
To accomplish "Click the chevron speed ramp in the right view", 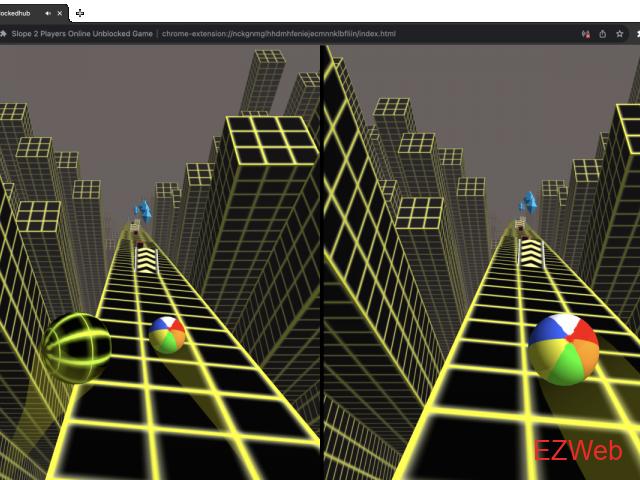I will [529, 250].
